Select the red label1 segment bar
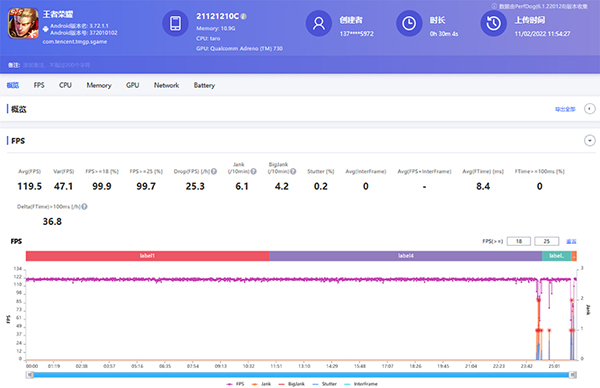 tap(148, 256)
